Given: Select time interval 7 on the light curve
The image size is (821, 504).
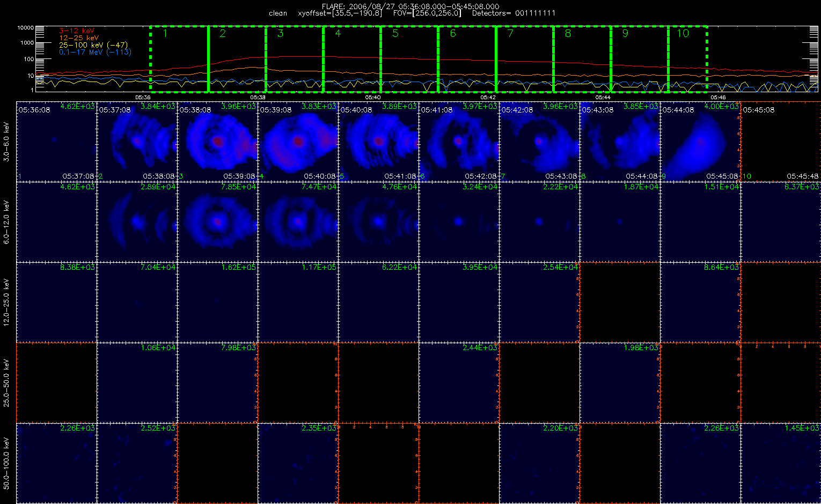Looking at the screenshot, I should tap(524, 59).
